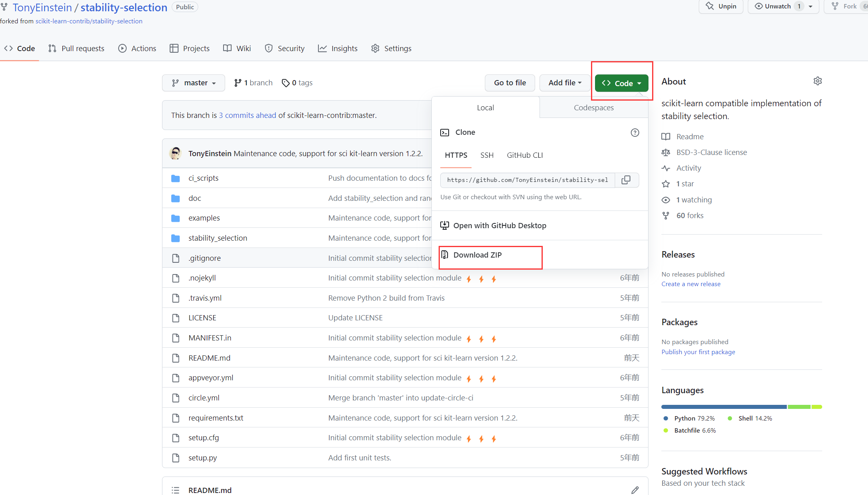Click the Unwatch button
The height and width of the screenshot is (495, 868).
click(x=773, y=6)
